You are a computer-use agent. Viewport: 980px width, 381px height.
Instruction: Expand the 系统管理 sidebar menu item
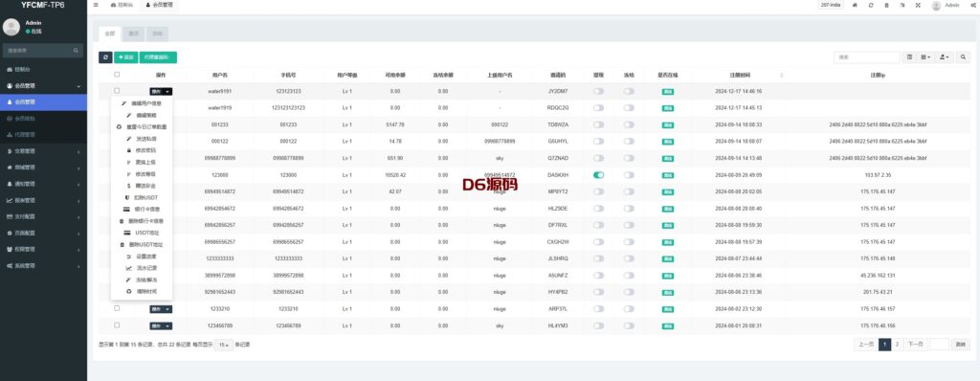coord(43,265)
